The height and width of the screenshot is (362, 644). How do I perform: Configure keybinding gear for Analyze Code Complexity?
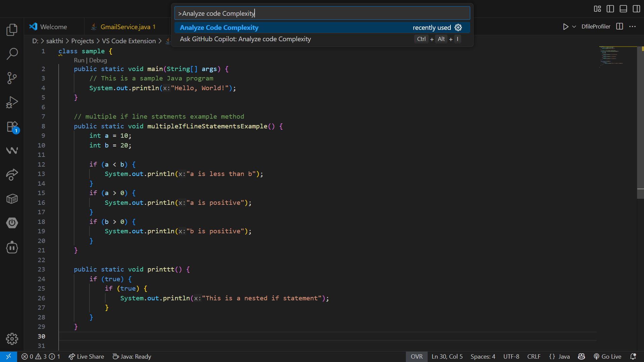click(458, 27)
